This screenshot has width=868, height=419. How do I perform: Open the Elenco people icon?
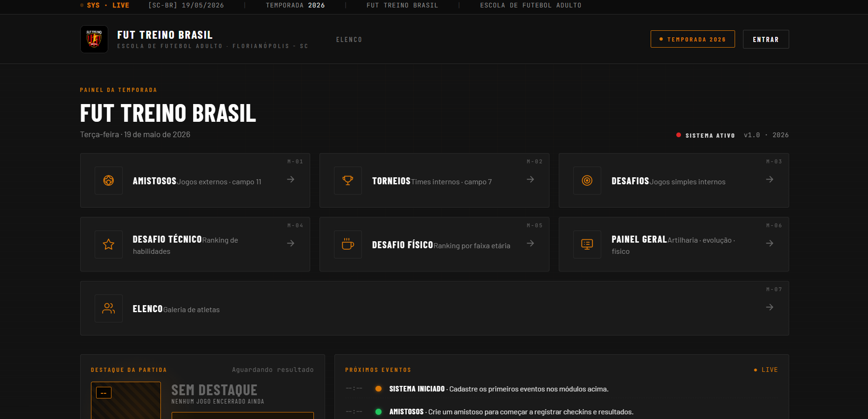(x=109, y=308)
